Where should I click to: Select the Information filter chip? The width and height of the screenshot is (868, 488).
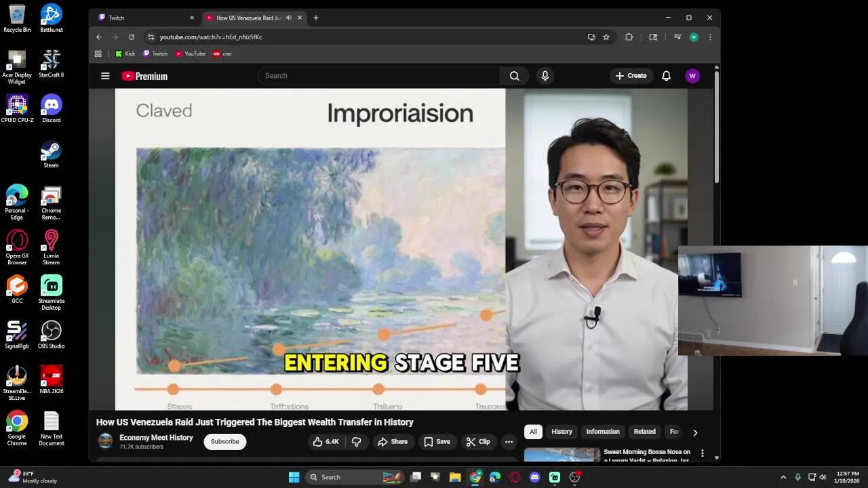603,432
